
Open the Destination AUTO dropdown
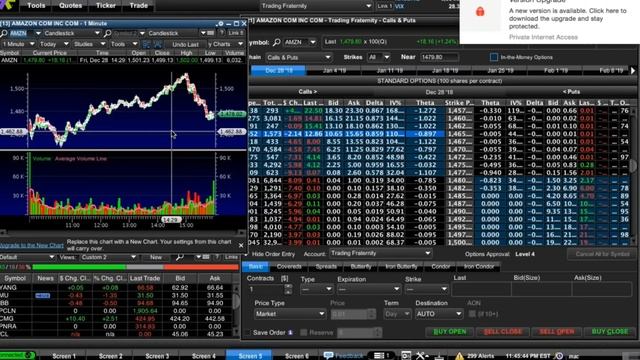coord(439,314)
